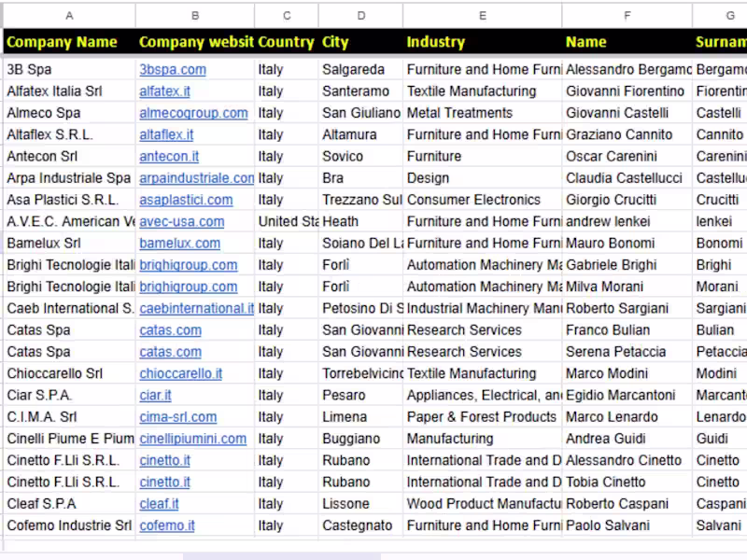747x560 pixels.
Task: Select column A header
Action: (69, 15)
